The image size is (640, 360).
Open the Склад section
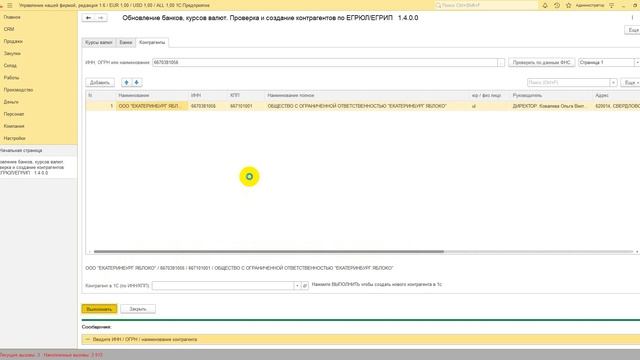click(10, 65)
